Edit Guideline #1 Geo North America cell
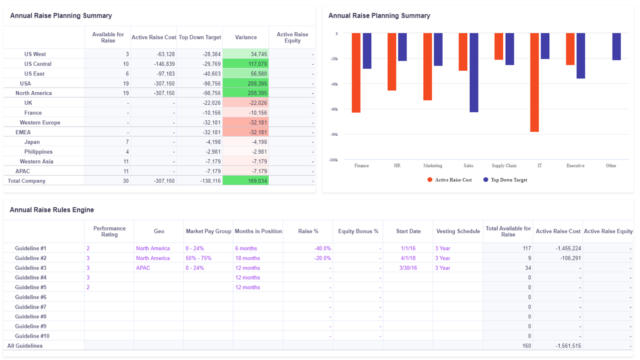The width and height of the screenshot is (640, 360). pos(158,248)
